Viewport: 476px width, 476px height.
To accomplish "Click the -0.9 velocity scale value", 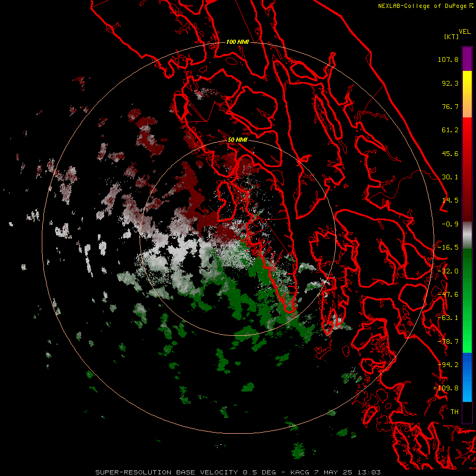I will pos(450,224).
